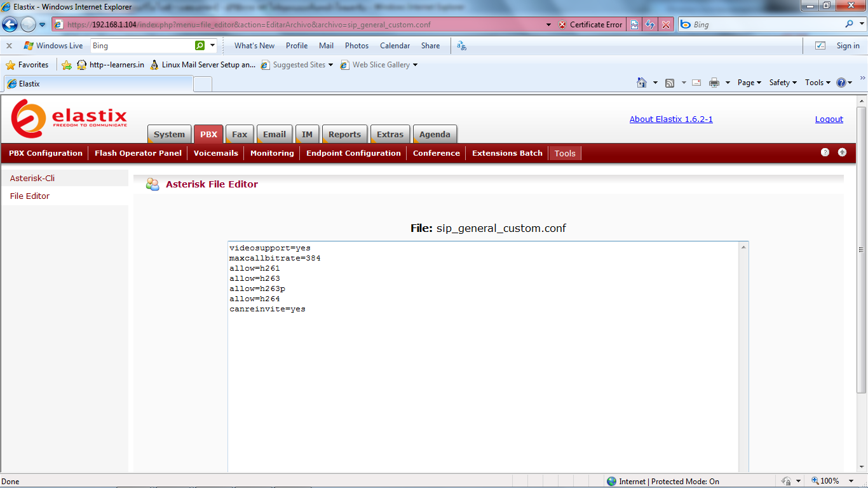Click the browser Back arrow button

point(10,25)
